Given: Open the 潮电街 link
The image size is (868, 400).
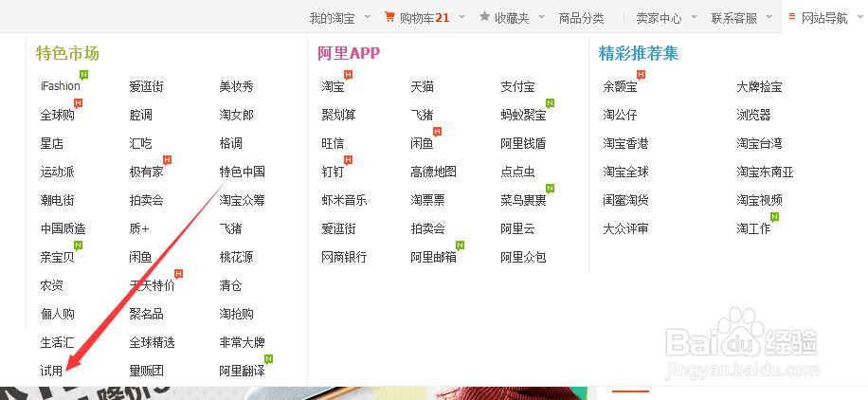Looking at the screenshot, I should pyautogui.click(x=58, y=200).
